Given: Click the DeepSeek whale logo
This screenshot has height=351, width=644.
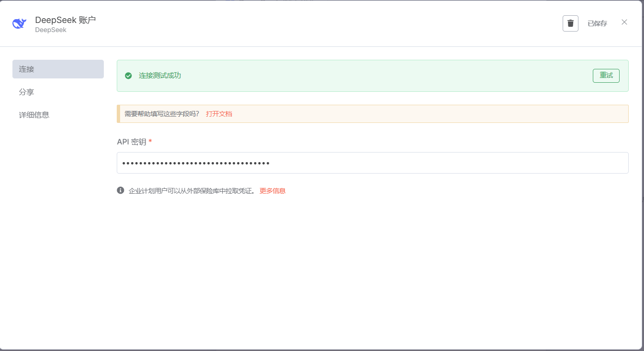Looking at the screenshot, I should (20, 23).
